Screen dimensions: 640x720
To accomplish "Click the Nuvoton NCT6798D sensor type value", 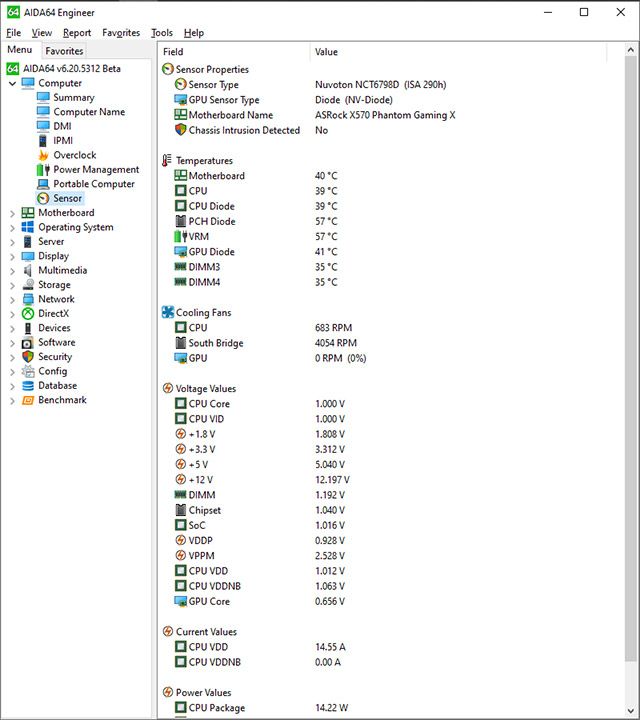I will tap(381, 84).
